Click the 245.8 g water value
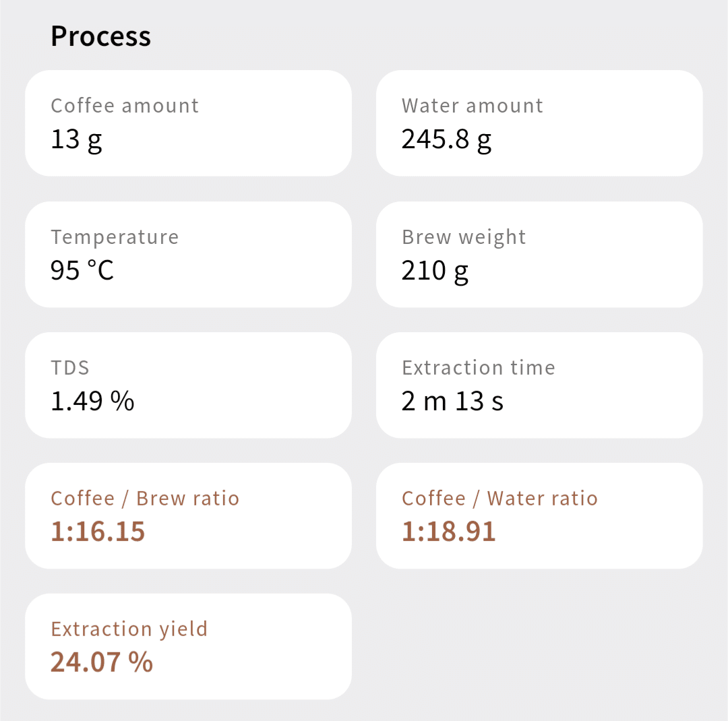This screenshot has height=721, width=728. tap(446, 139)
